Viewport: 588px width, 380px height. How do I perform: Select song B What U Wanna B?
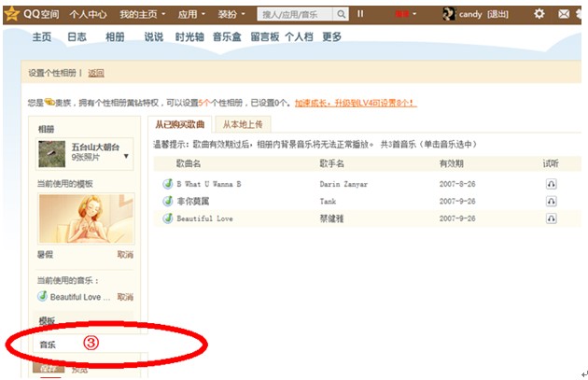(x=209, y=184)
